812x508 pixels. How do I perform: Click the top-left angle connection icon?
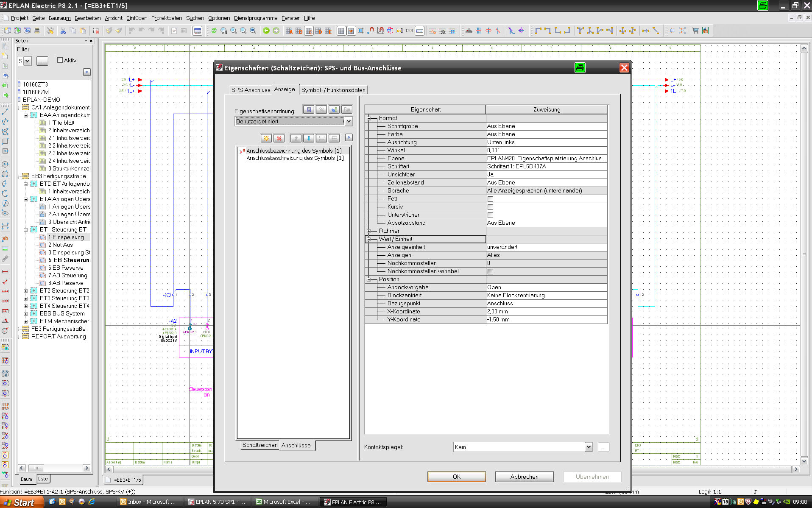tap(538, 31)
